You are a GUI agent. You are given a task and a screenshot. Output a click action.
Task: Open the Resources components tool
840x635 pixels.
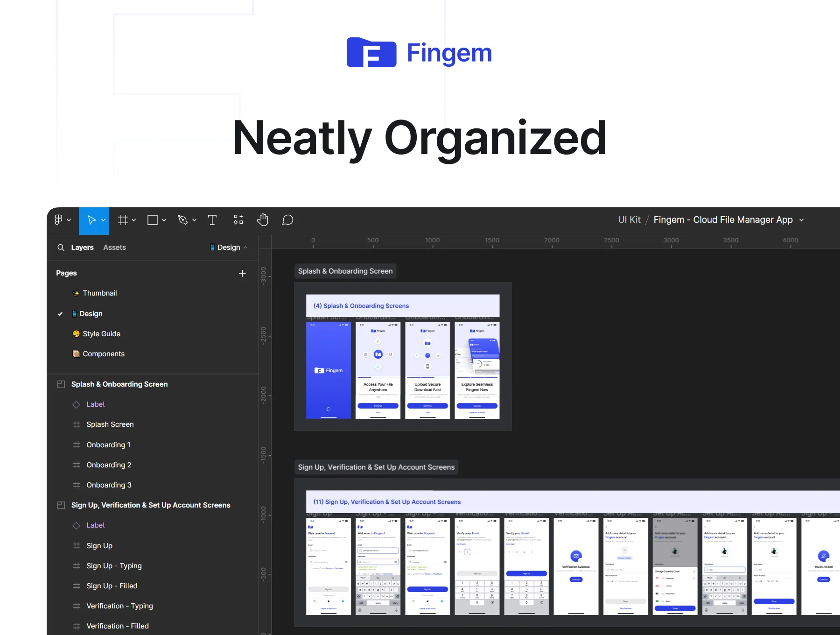[238, 220]
